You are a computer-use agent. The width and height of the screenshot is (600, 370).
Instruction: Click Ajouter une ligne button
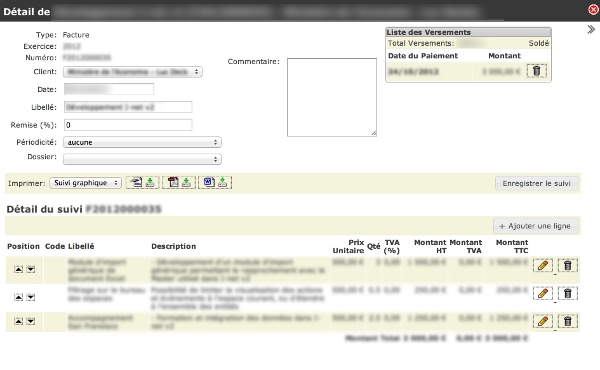(x=535, y=226)
